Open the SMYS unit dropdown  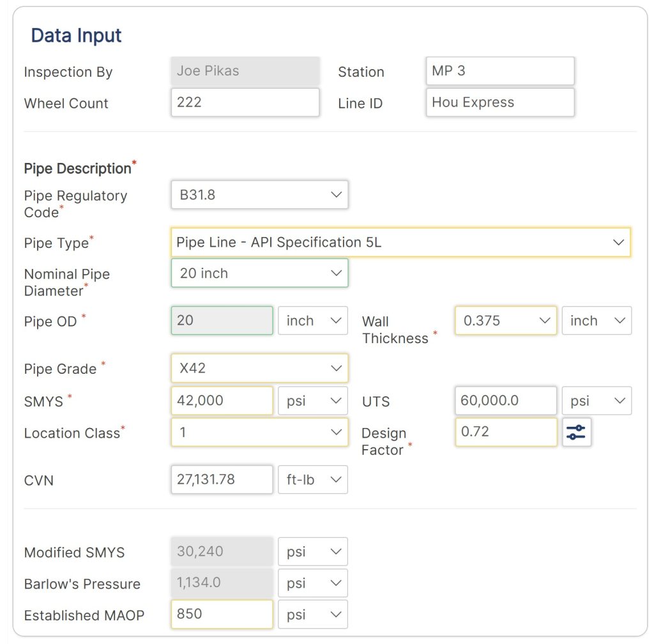coord(312,401)
